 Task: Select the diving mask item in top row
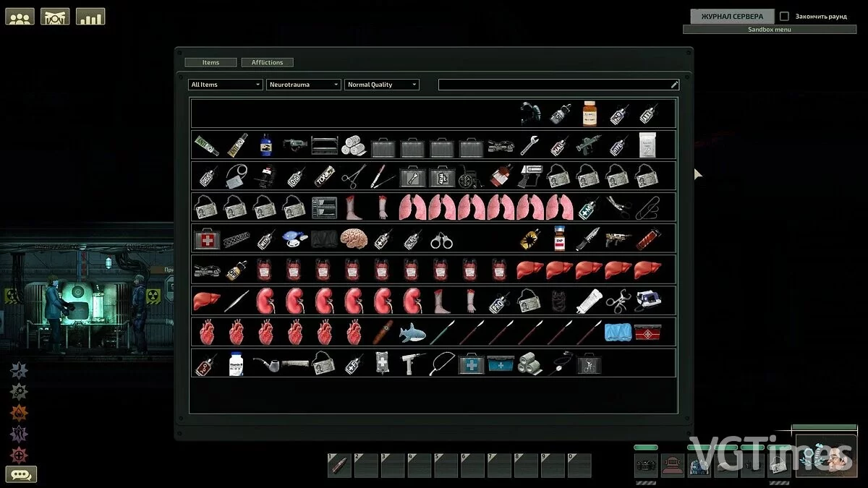point(530,114)
